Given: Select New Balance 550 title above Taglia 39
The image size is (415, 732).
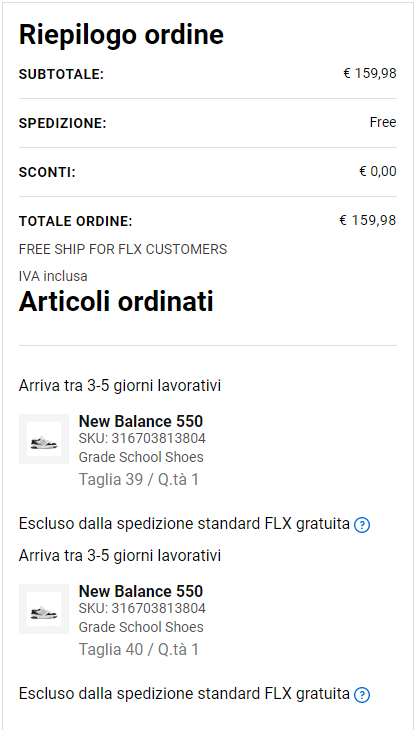Looking at the screenshot, I should pos(141,422).
